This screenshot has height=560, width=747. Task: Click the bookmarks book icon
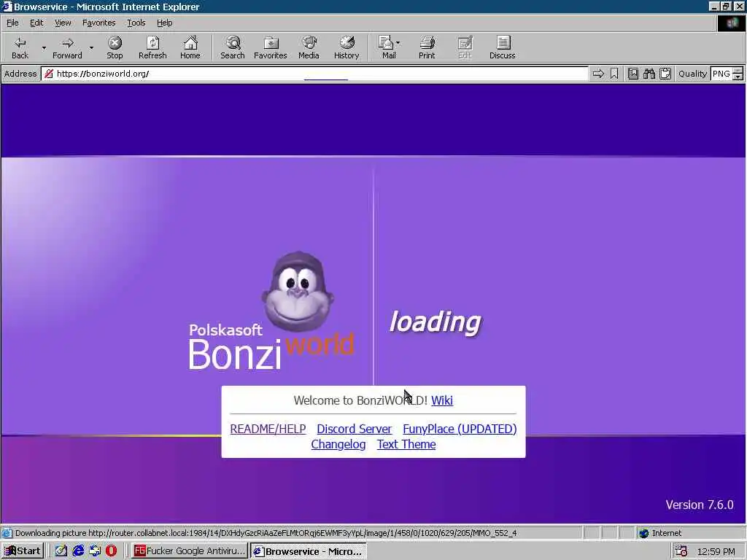pos(632,74)
